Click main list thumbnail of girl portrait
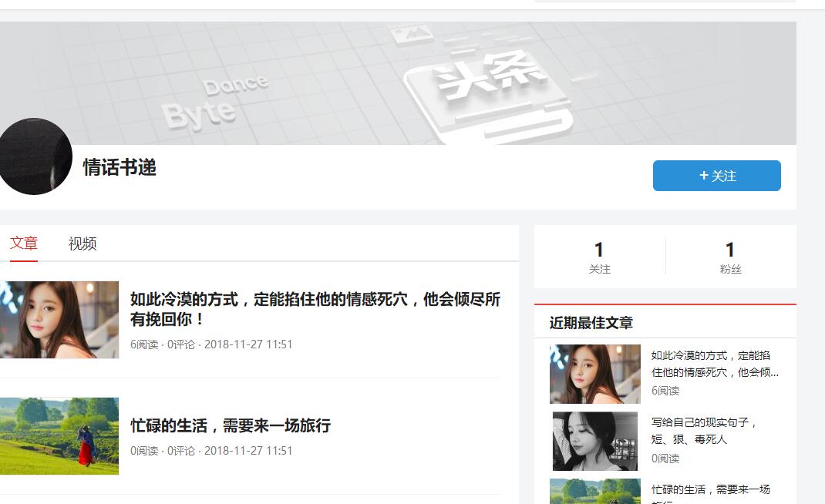Image resolution: width=825 pixels, height=504 pixels. 59,320
